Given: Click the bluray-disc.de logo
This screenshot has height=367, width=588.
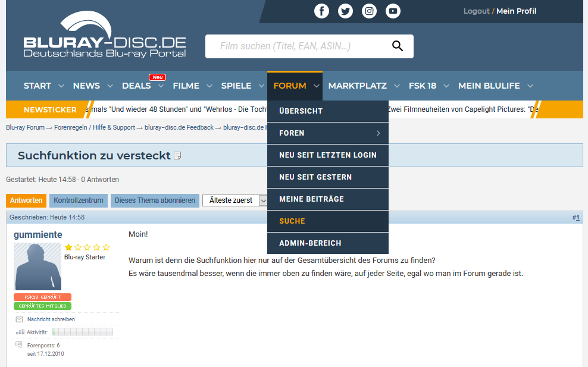Looking at the screenshot, I should click(105, 37).
